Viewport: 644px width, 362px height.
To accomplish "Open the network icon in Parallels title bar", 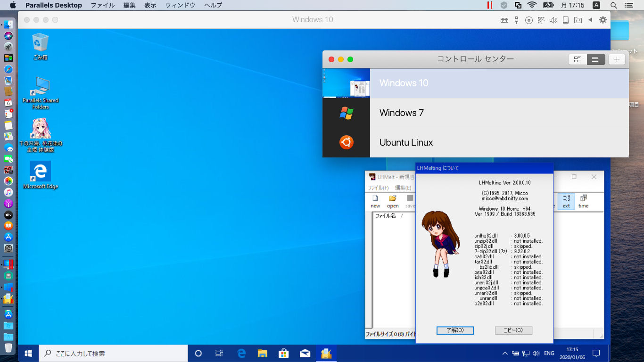I will [x=541, y=20].
